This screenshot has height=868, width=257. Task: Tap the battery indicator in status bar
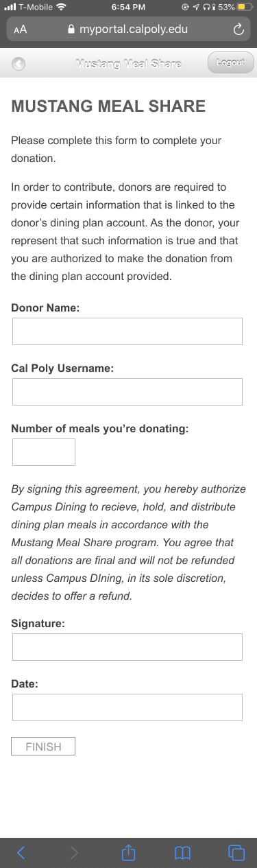pos(245,7)
